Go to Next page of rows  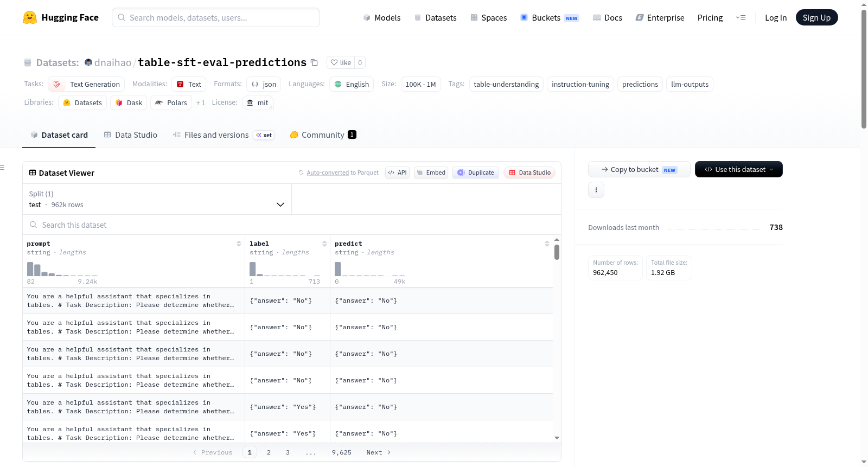[x=379, y=452]
